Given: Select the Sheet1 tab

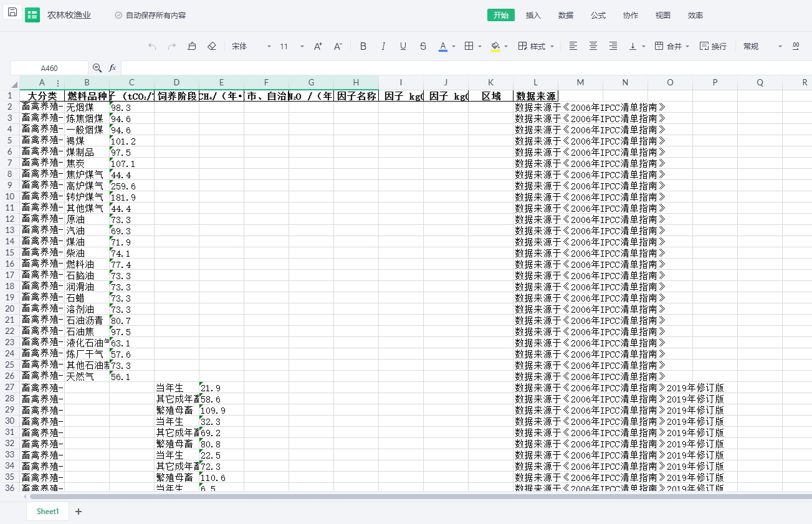Looking at the screenshot, I should 47,512.
